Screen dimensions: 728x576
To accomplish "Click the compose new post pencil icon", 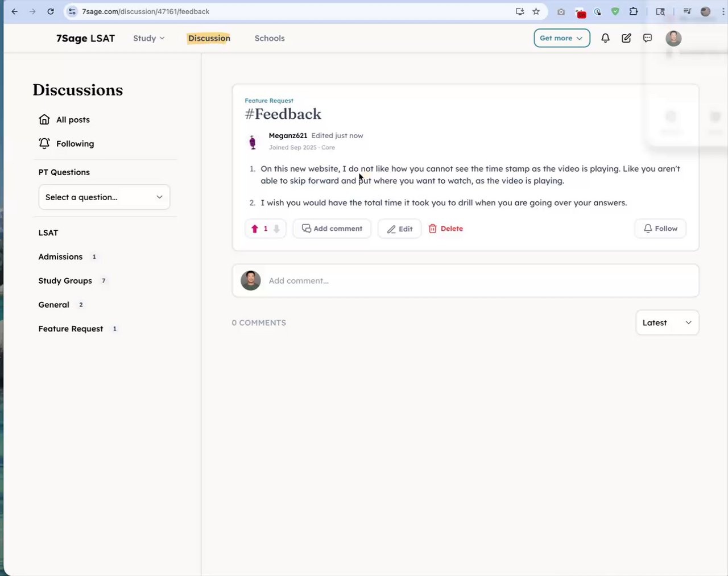I will pyautogui.click(x=626, y=38).
